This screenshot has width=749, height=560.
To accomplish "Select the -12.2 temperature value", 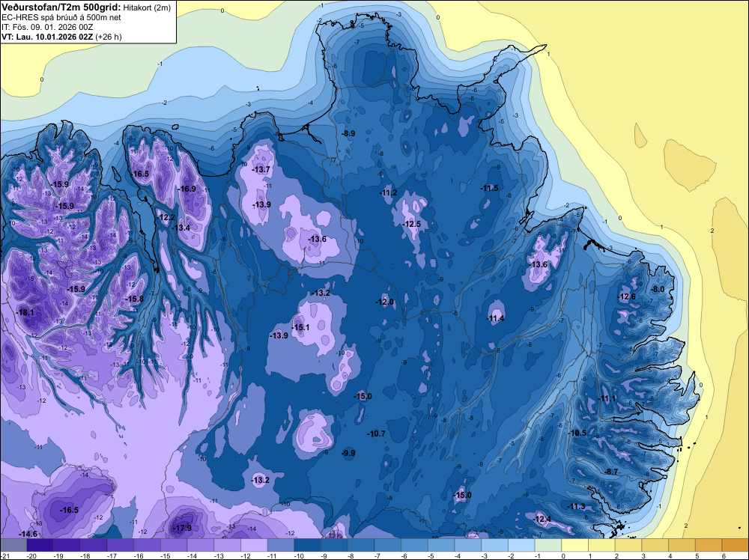I will [166, 217].
